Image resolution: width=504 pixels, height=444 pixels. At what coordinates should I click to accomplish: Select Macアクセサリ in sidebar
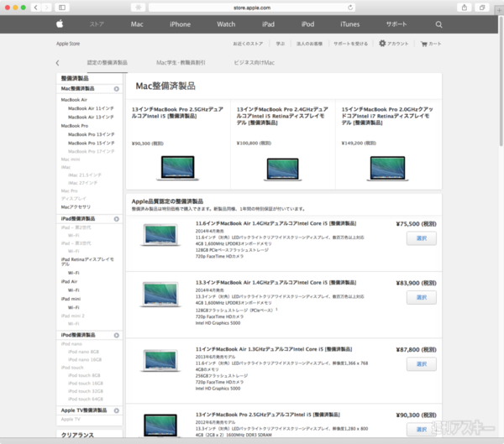[76, 207]
